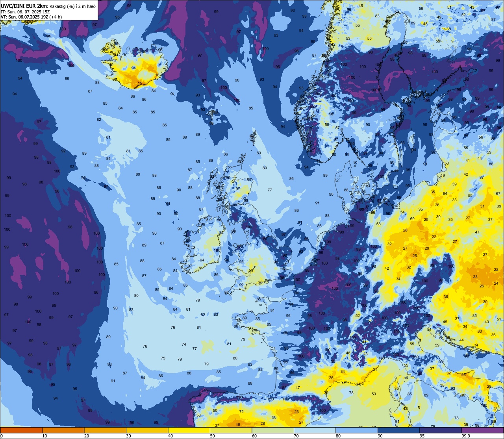This screenshot has width=504, height=439.
Task: Click the humidity value '15' over Iceland
Action: tap(140, 83)
